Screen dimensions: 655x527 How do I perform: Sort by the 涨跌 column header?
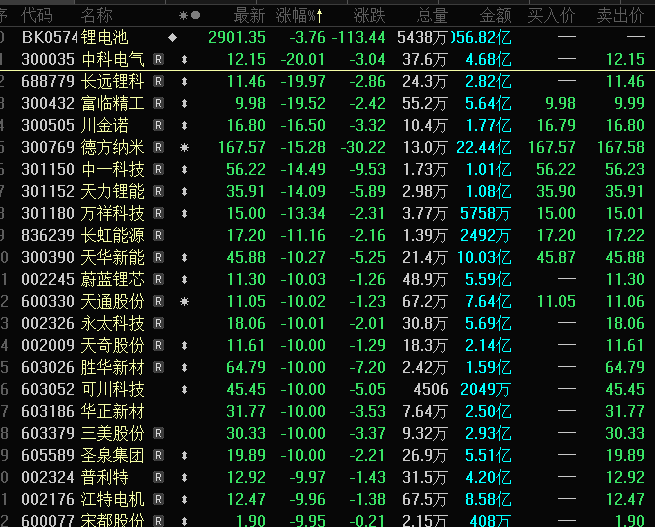369,16
